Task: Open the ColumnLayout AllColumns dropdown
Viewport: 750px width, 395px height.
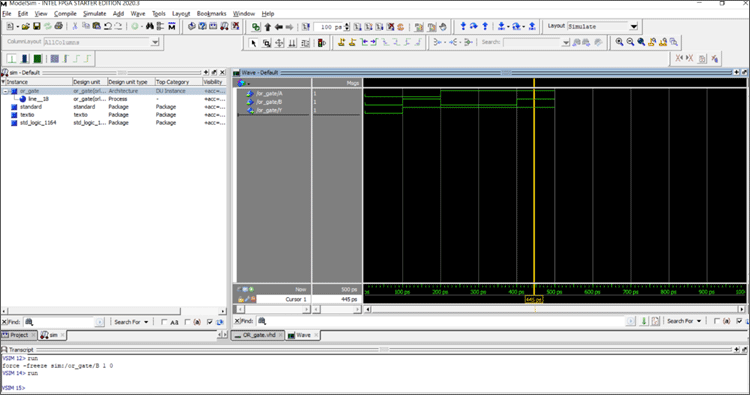Action: click(155, 42)
